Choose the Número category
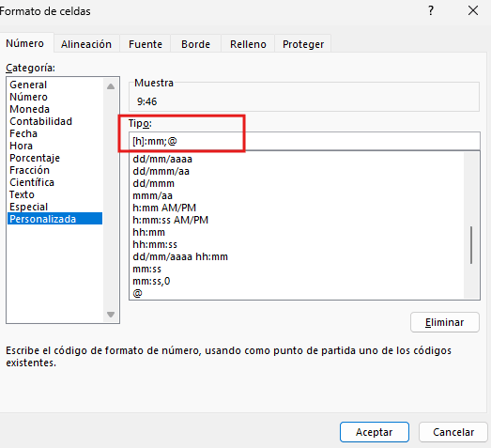The width and height of the screenshot is (491, 448). [55, 97]
